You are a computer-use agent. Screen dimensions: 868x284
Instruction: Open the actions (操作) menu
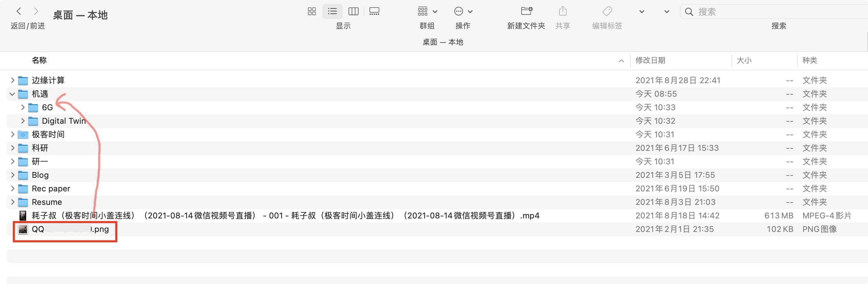point(463,11)
